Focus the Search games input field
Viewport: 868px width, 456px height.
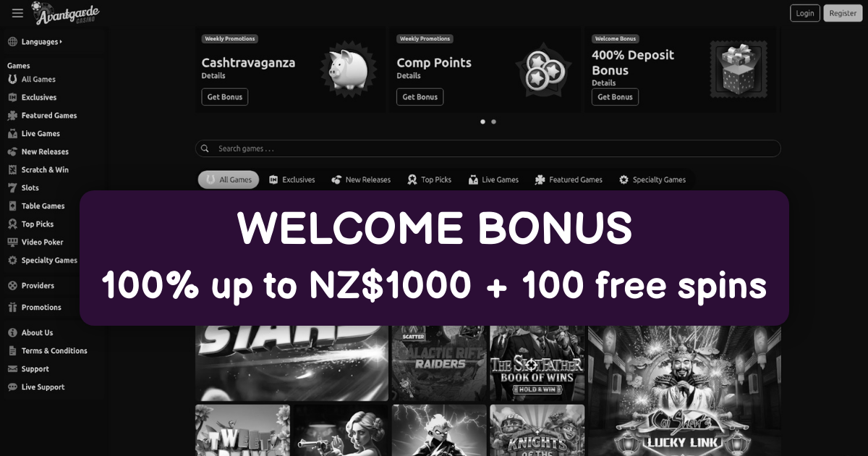(492, 148)
